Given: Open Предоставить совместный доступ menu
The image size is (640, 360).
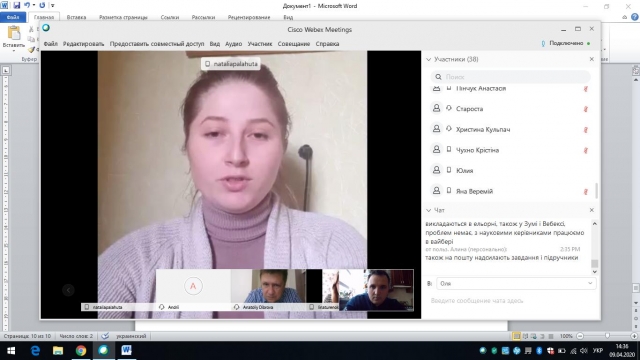Looking at the screenshot, I should [157, 44].
